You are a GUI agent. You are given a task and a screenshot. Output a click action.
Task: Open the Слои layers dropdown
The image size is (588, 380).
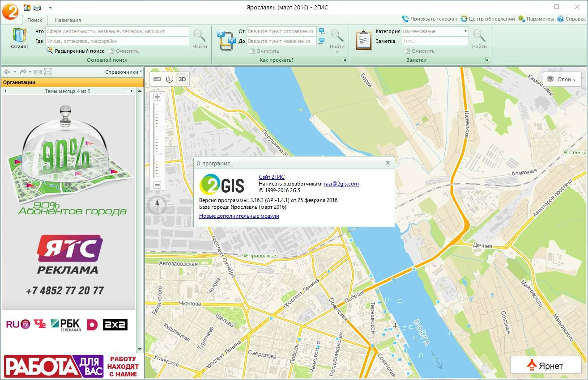click(562, 79)
